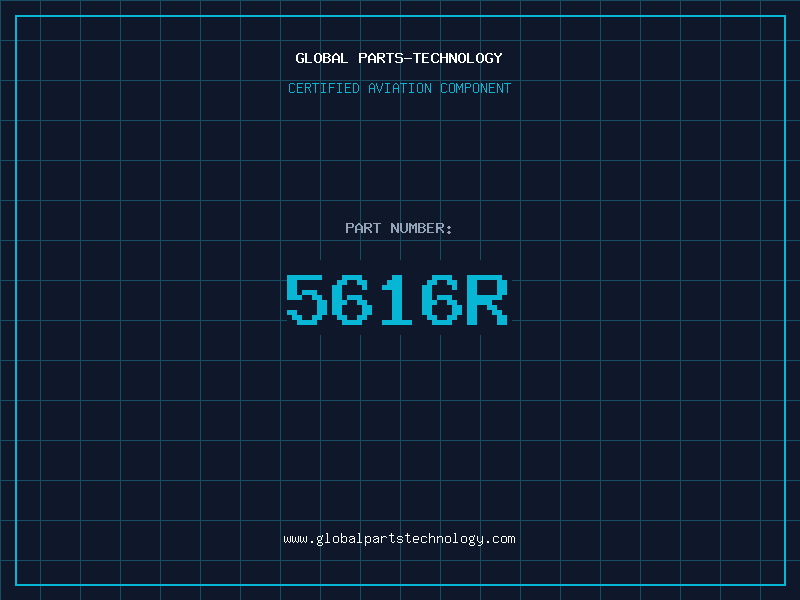Click the letter R in the part number
The image size is (800, 600).
point(488,300)
